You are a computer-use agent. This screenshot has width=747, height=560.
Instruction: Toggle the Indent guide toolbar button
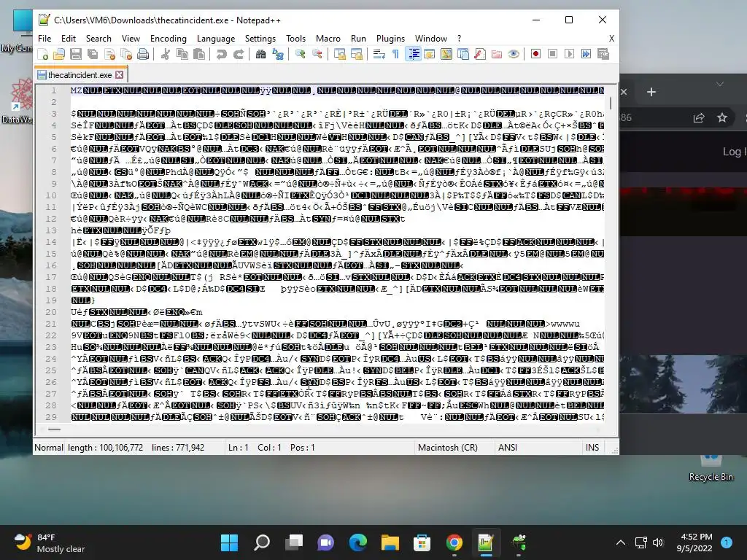pos(413,54)
